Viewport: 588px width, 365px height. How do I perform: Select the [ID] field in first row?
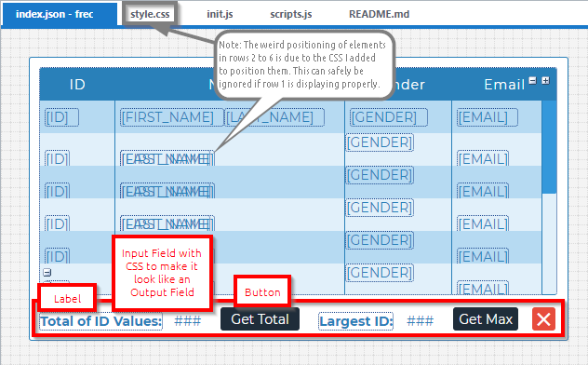(x=62, y=117)
